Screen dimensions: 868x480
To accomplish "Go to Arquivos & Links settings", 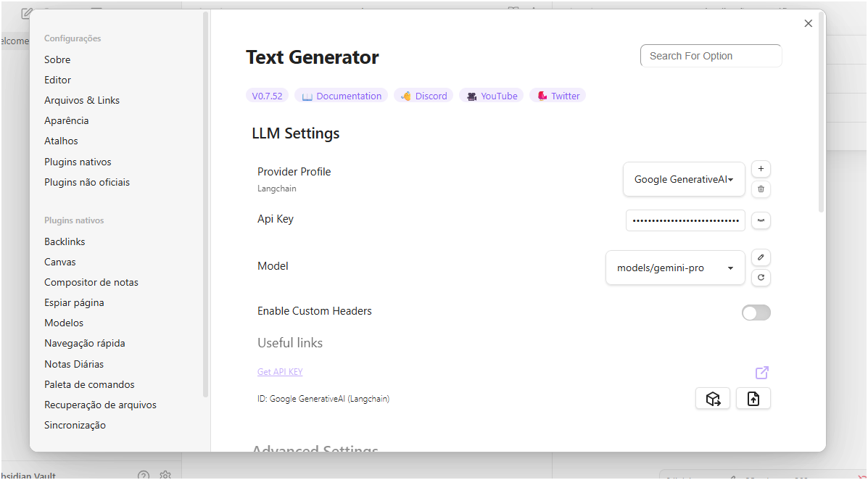I will click(x=82, y=100).
